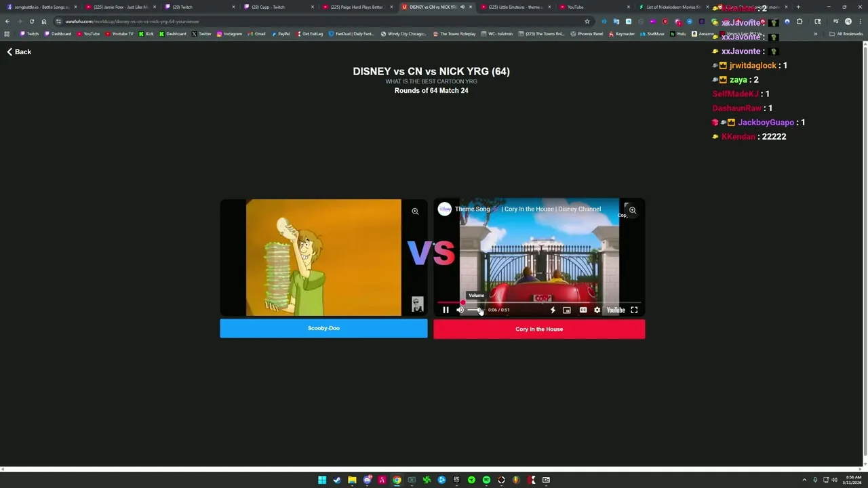This screenshot has width=868, height=488.
Task: Seek on the red video progress bar
Action: pos(539,302)
